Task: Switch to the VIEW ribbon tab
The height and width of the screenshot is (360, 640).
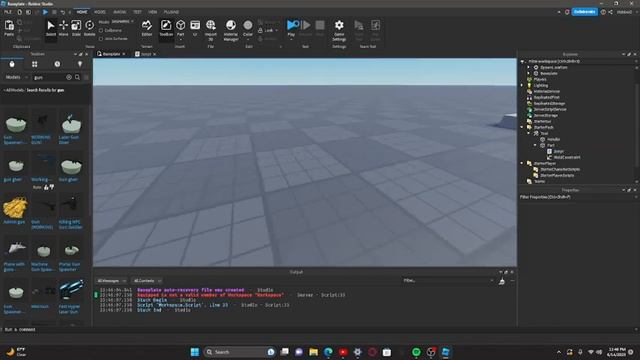Action: click(153, 12)
